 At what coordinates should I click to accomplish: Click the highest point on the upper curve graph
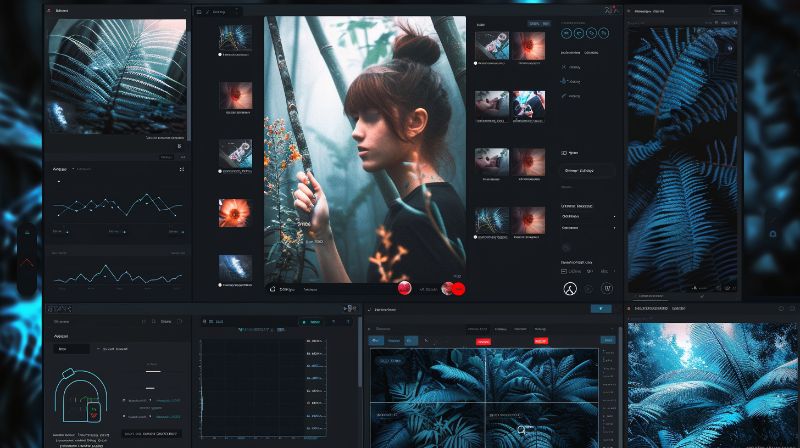[149, 194]
